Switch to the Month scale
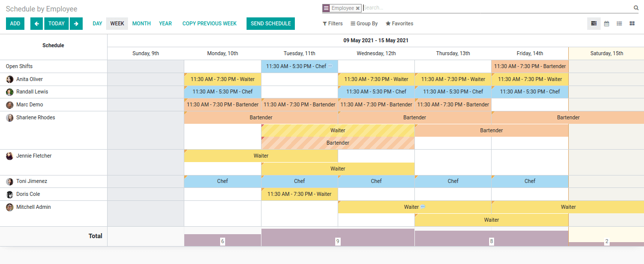Viewport: 644px width, 264px height. coord(141,23)
